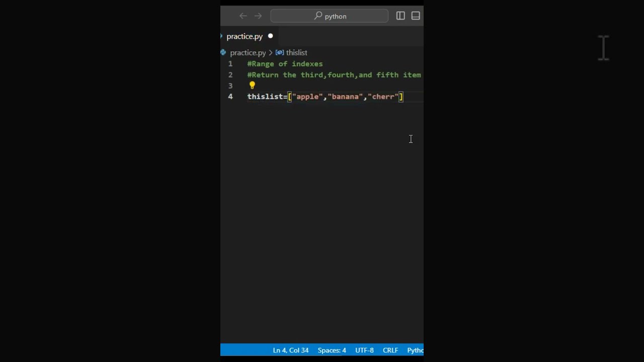Go back with the left arrow
This screenshot has width=644, height=362.
point(243,16)
